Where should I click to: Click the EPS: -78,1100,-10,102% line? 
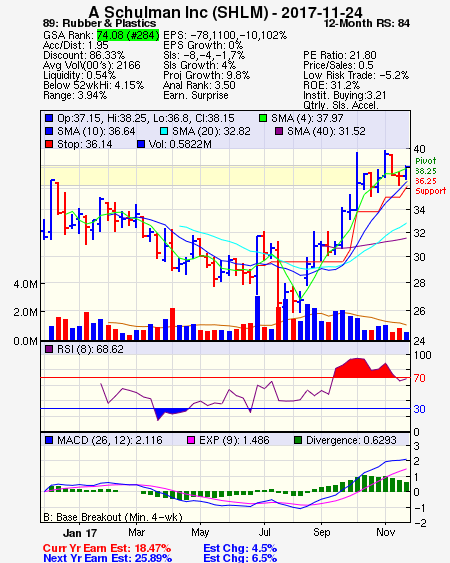[225, 35]
